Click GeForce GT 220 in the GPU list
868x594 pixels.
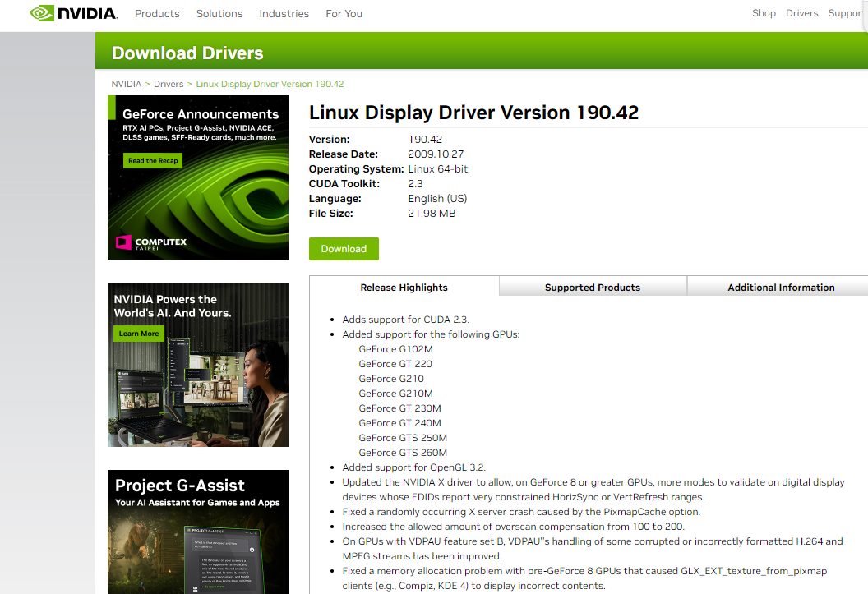pyautogui.click(x=395, y=364)
